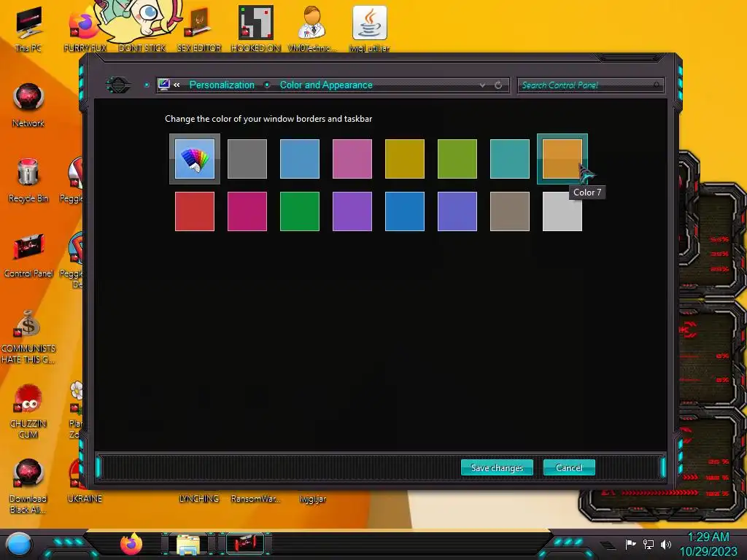
Task: Click the computer icon in the address bar
Action: 164,85
